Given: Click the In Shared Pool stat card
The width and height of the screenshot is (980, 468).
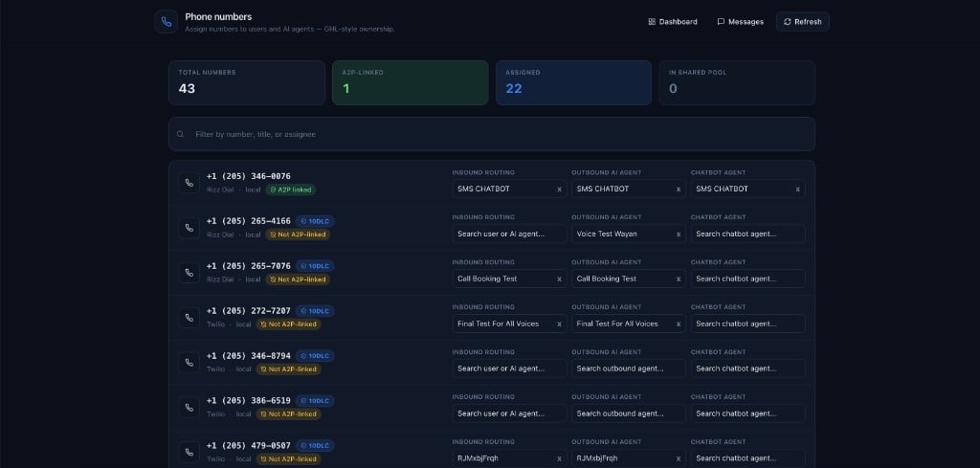Looking at the screenshot, I should pos(737,82).
